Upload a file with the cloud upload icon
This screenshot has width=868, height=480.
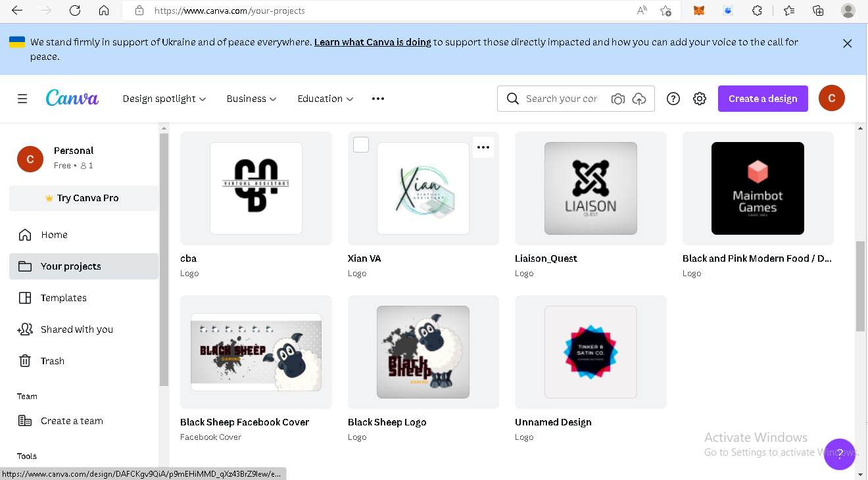coord(639,99)
